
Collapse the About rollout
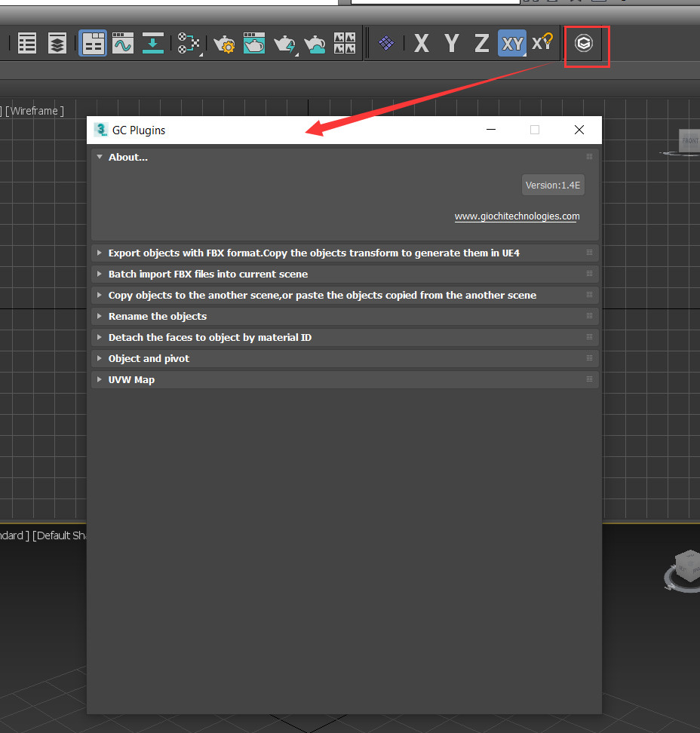(127, 157)
